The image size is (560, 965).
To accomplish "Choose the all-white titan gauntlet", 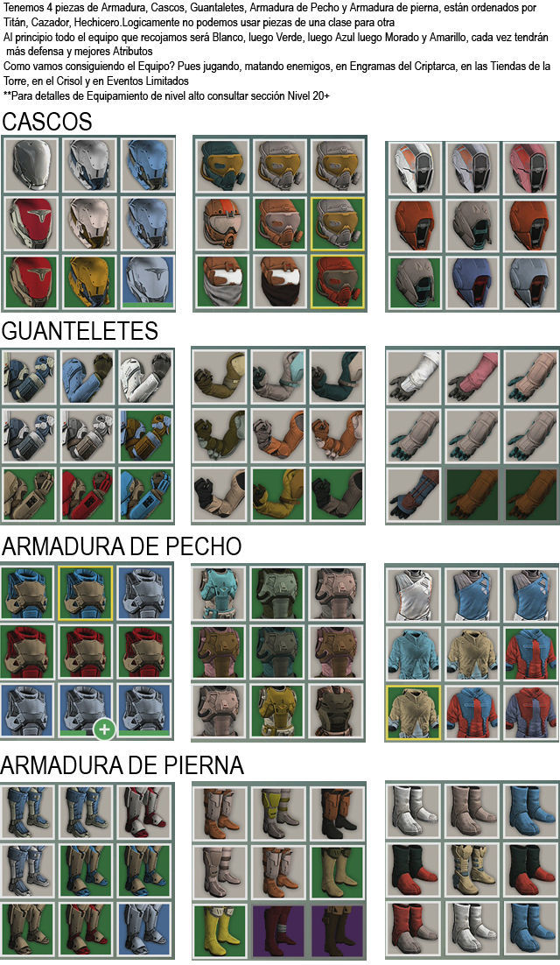I will [x=145, y=377].
